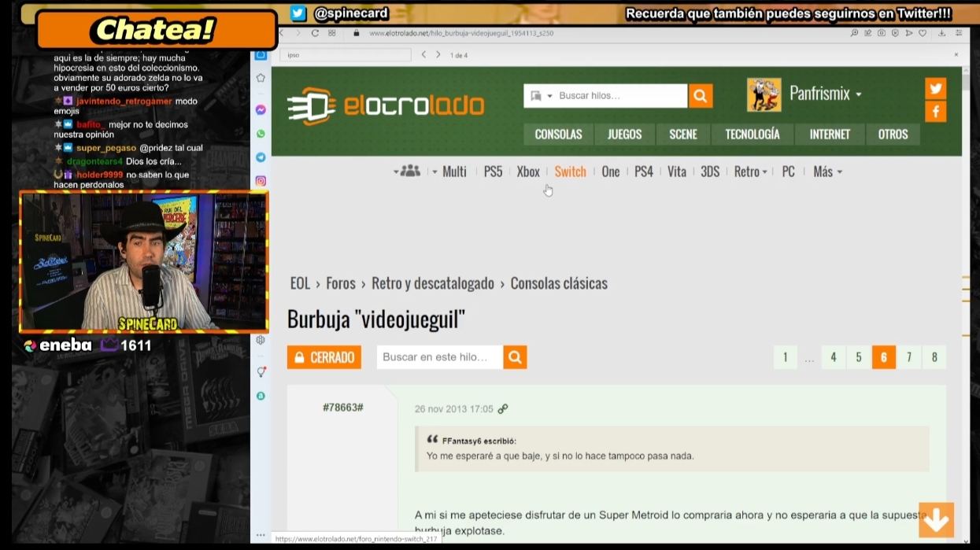Go to thread page 8

pos(934,357)
